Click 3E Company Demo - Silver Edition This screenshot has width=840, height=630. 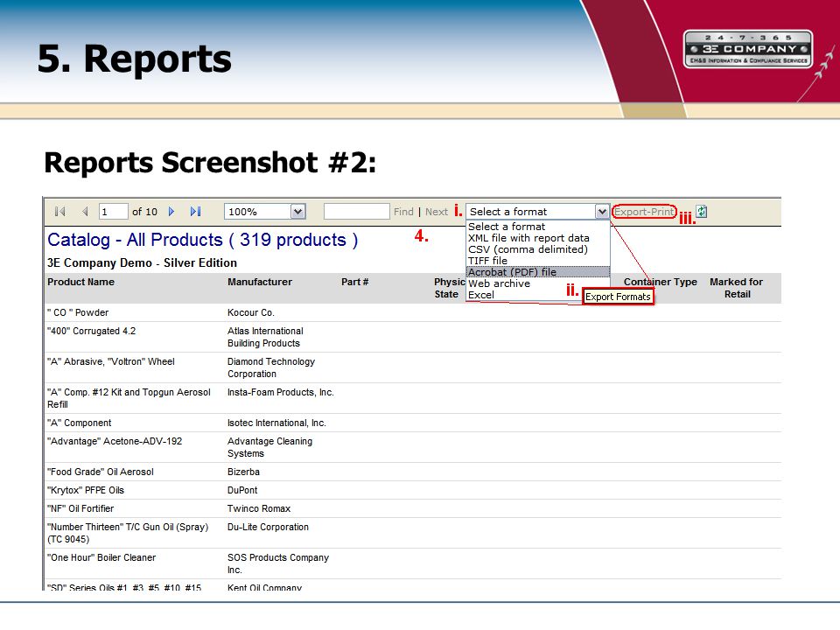coord(142,262)
